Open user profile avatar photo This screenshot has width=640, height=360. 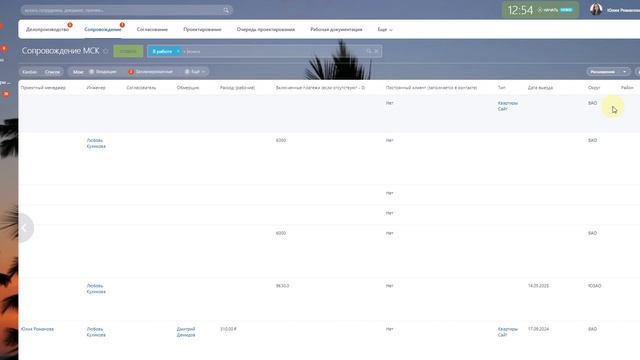pos(596,9)
